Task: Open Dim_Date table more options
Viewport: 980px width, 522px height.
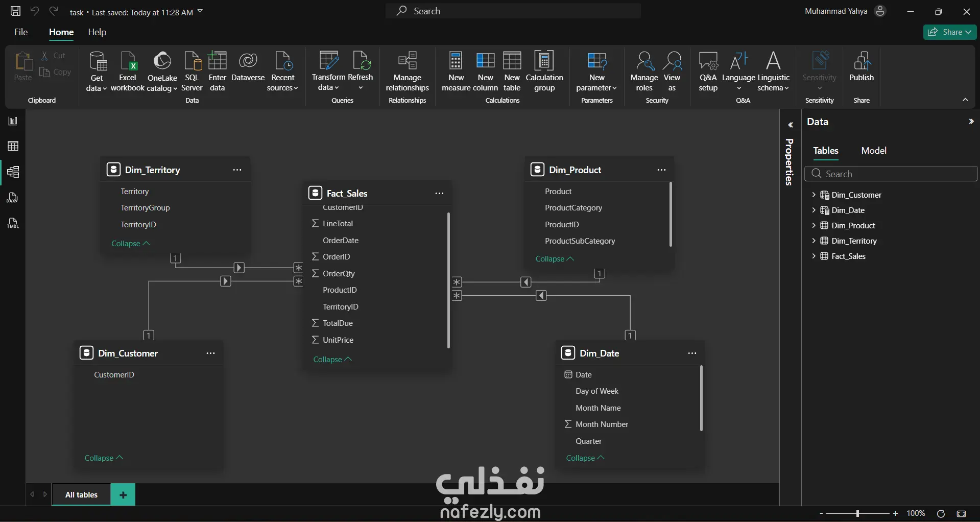Action: (x=692, y=353)
